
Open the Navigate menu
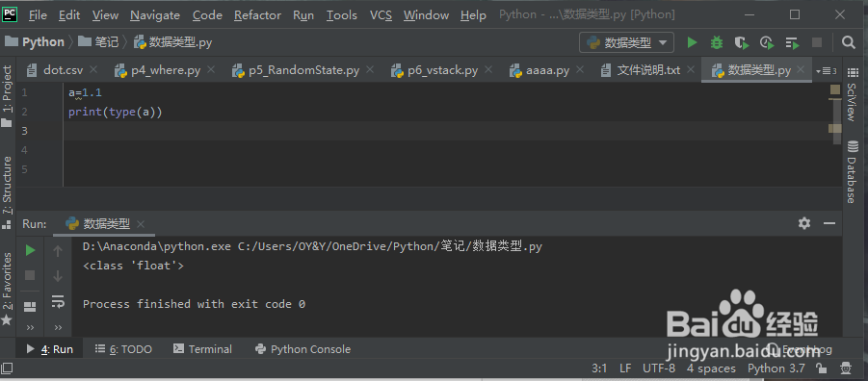[155, 15]
